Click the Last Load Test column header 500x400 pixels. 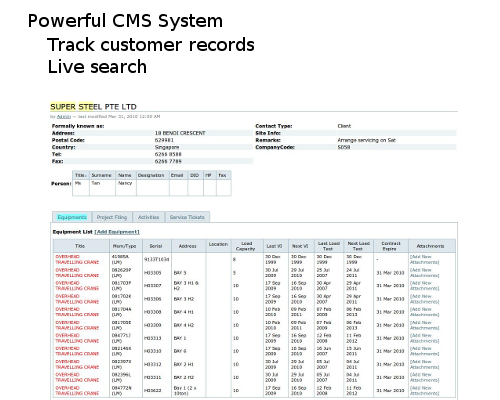coord(329,246)
